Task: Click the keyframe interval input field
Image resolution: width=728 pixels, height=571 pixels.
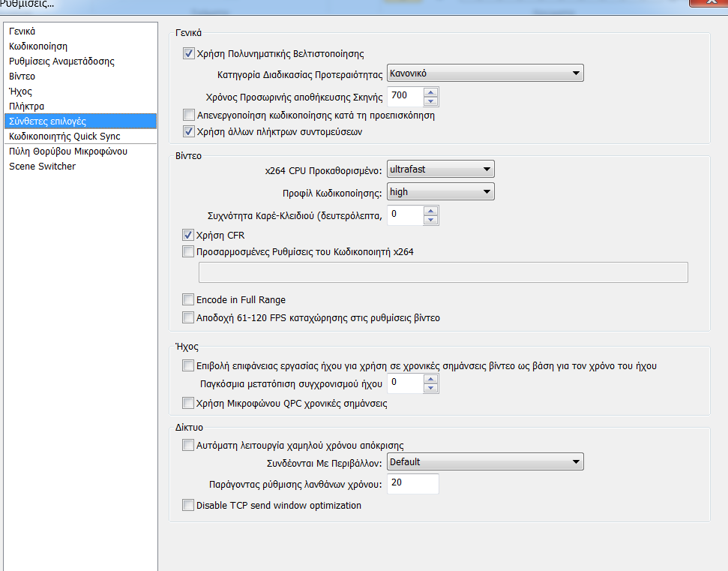Action: click(406, 215)
